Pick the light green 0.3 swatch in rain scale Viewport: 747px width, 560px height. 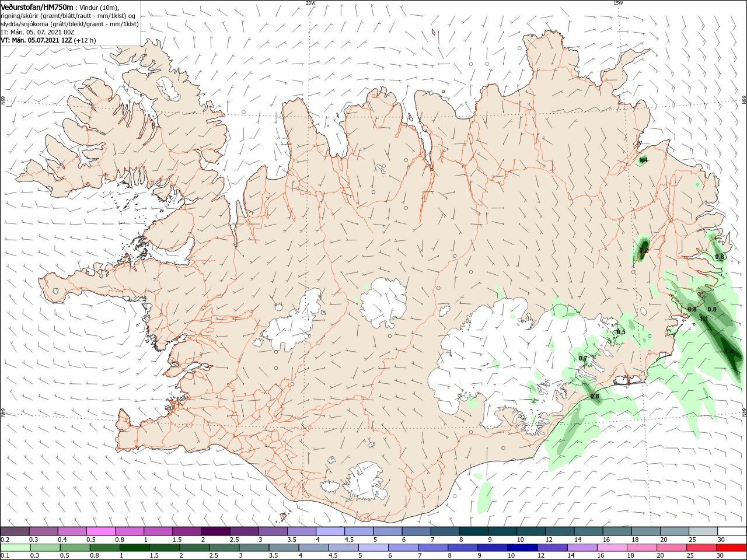(44, 548)
